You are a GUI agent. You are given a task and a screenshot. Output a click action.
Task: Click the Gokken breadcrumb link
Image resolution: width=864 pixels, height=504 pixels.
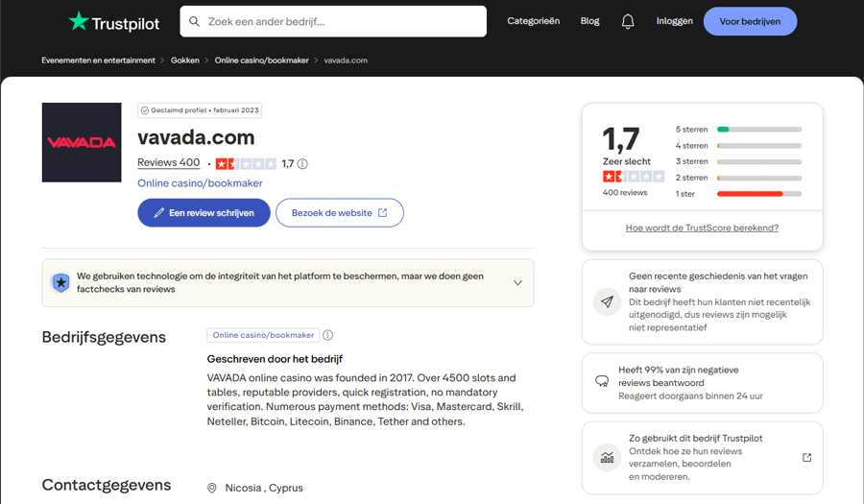click(x=185, y=60)
